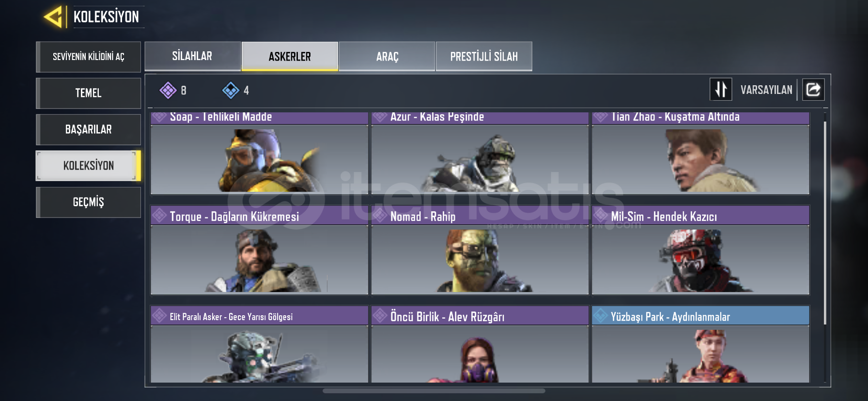Open the GEÇMİŞ sidebar section

(89, 202)
